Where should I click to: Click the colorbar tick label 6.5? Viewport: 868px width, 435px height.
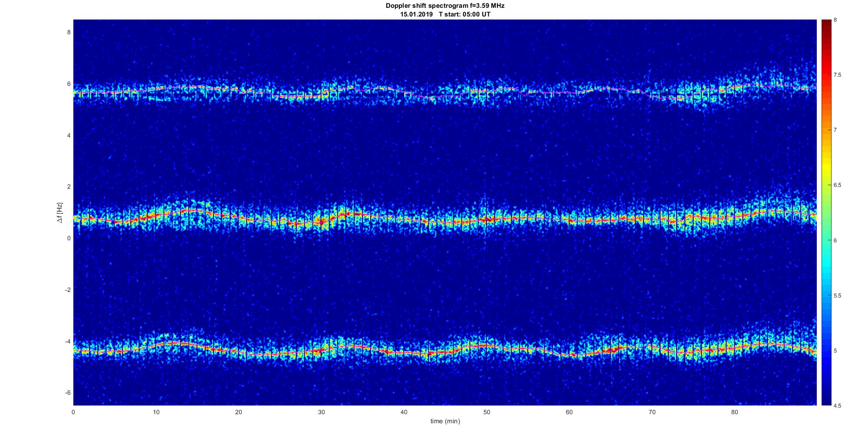pyautogui.click(x=837, y=185)
